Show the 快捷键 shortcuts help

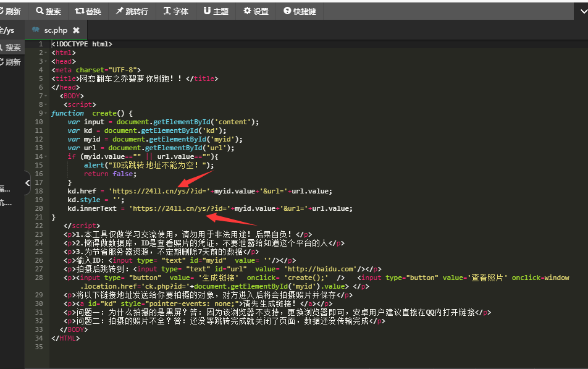click(x=300, y=11)
